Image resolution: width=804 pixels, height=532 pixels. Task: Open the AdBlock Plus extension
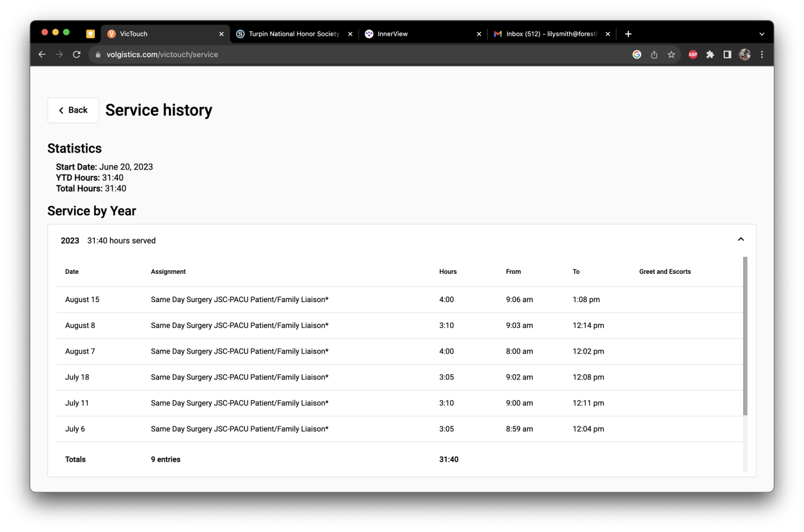pyautogui.click(x=693, y=55)
